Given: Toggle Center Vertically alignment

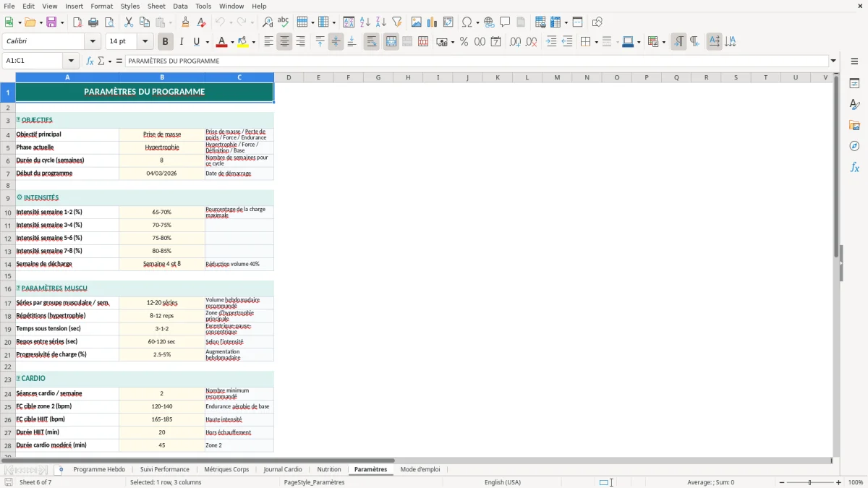Looking at the screenshot, I should (336, 42).
